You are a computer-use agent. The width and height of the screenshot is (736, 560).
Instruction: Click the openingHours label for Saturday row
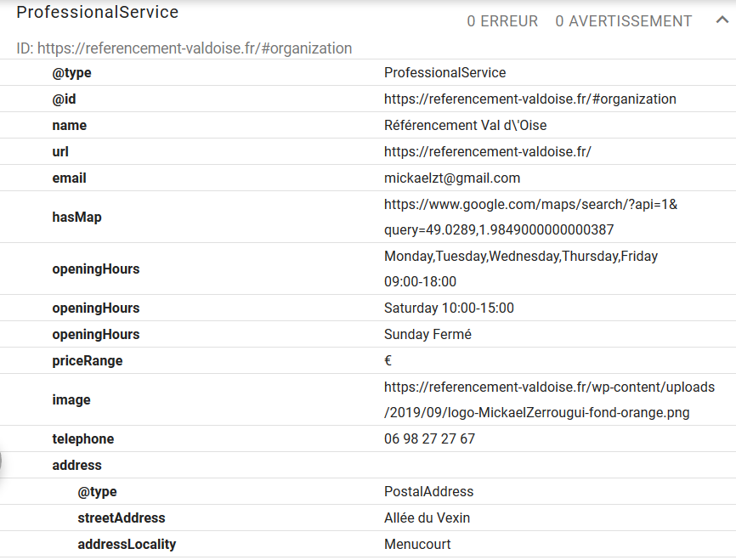pos(96,308)
